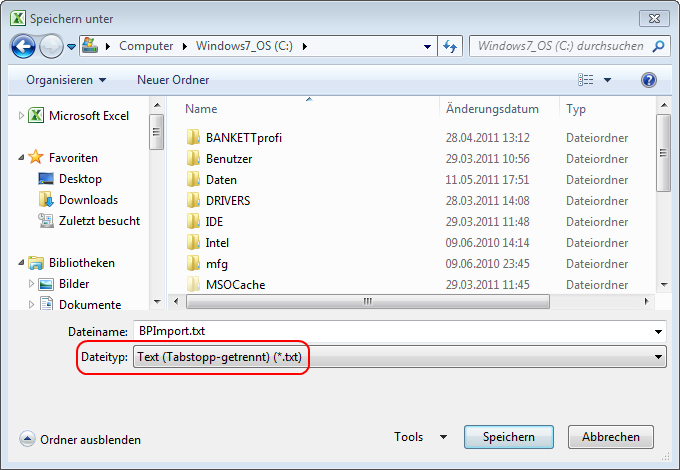The width and height of the screenshot is (680, 470).
Task: Click the horizontal scrollbar of file list
Action: tap(368, 301)
